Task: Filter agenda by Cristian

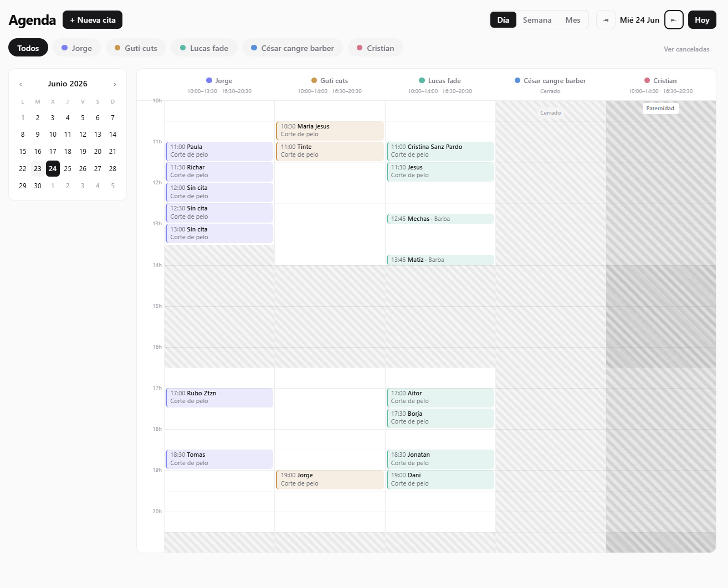Action: tap(375, 48)
